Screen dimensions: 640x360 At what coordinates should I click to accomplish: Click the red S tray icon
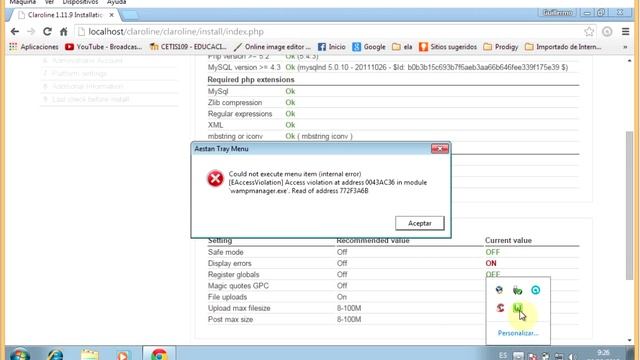point(500,308)
